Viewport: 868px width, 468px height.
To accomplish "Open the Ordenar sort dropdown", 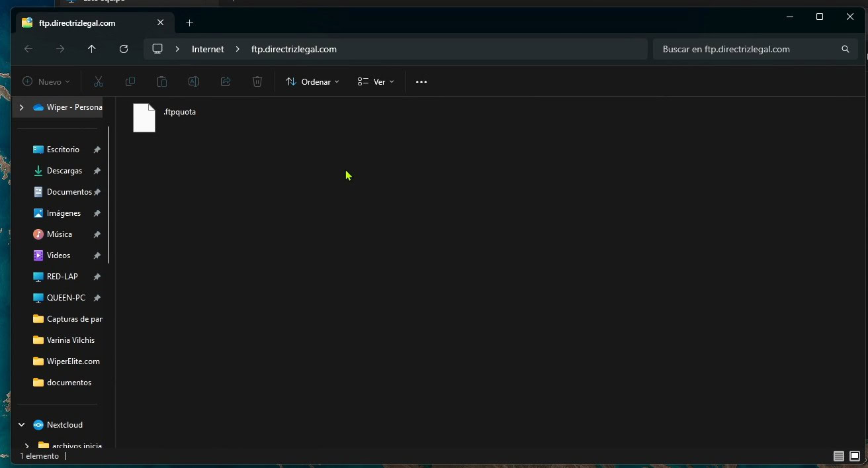I will (x=312, y=81).
